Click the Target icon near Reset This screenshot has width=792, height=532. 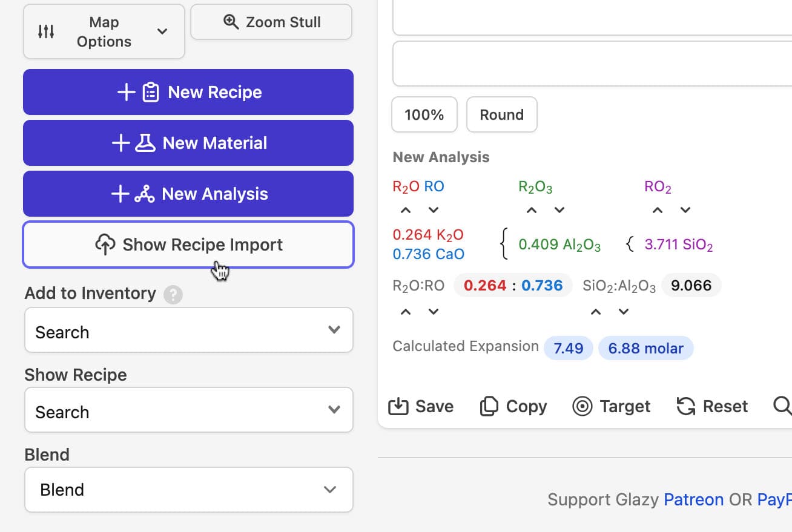(x=582, y=406)
